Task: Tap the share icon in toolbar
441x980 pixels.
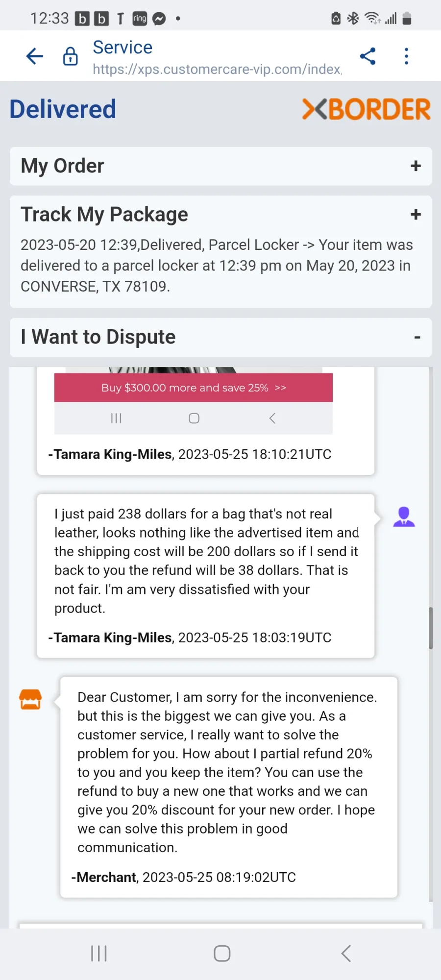Action: point(367,56)
